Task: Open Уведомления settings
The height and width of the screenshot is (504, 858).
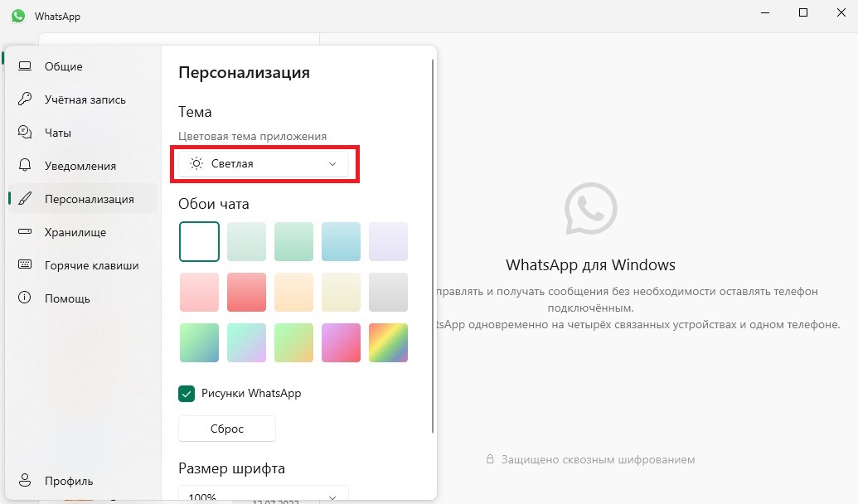Action: 83,165
